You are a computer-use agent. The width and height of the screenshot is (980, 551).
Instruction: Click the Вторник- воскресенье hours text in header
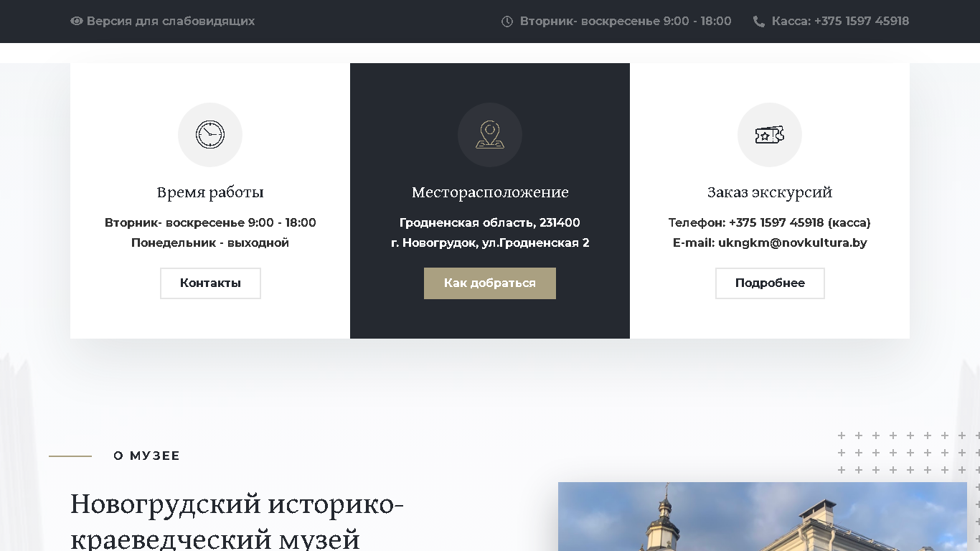tap(626, 22)
